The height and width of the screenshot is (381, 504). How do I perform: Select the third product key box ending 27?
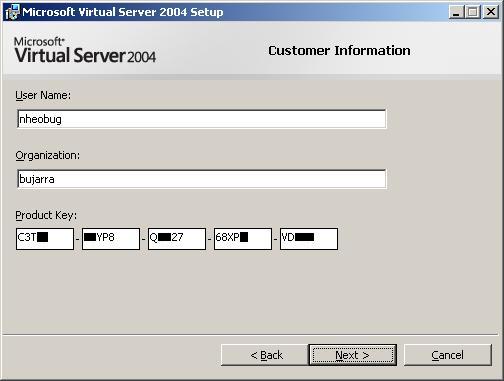point(177,238)
